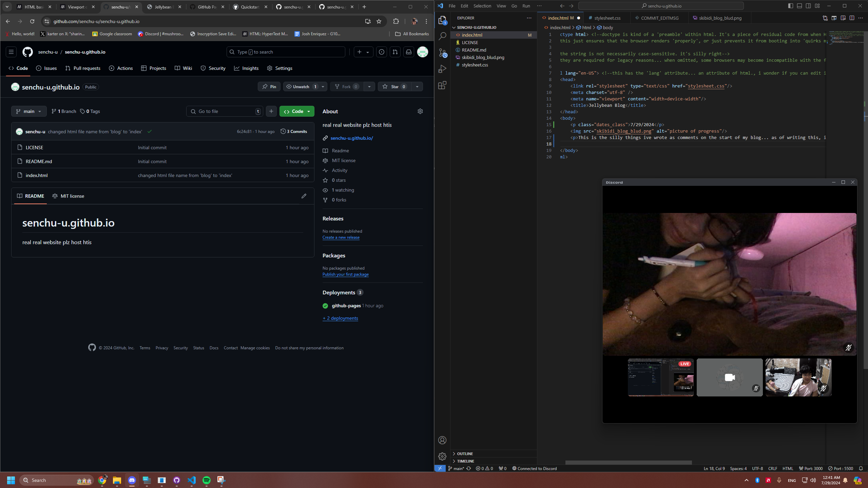The width and height of the screenshot is (868, 488).
Task: Open the Extensions view in VS Code
Action: coord(442,85)
